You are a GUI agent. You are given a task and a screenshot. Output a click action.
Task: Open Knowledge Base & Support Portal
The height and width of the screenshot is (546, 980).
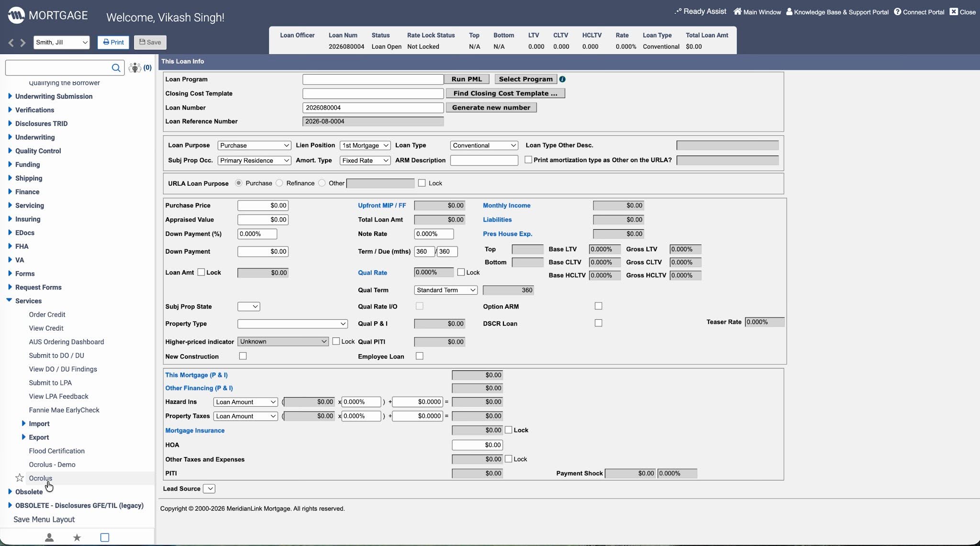(837, 12)
